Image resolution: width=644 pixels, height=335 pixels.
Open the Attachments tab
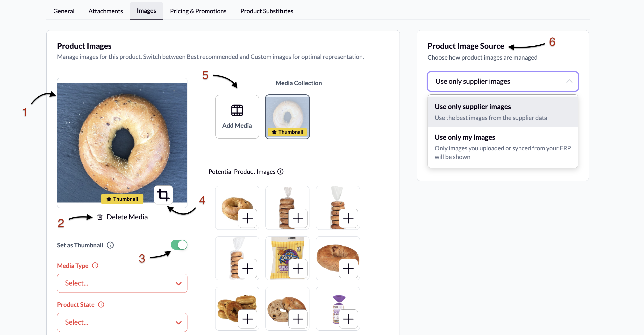click(106, 11)
